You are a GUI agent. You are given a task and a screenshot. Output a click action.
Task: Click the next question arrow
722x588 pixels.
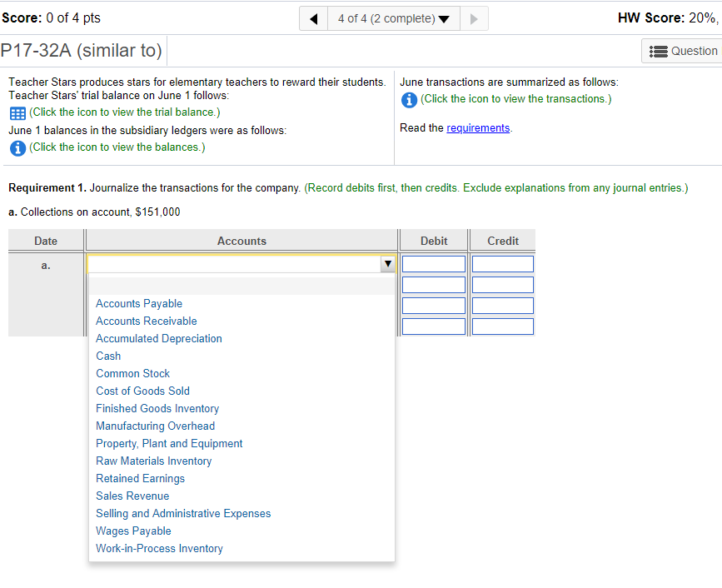click(x=474, y=18)
